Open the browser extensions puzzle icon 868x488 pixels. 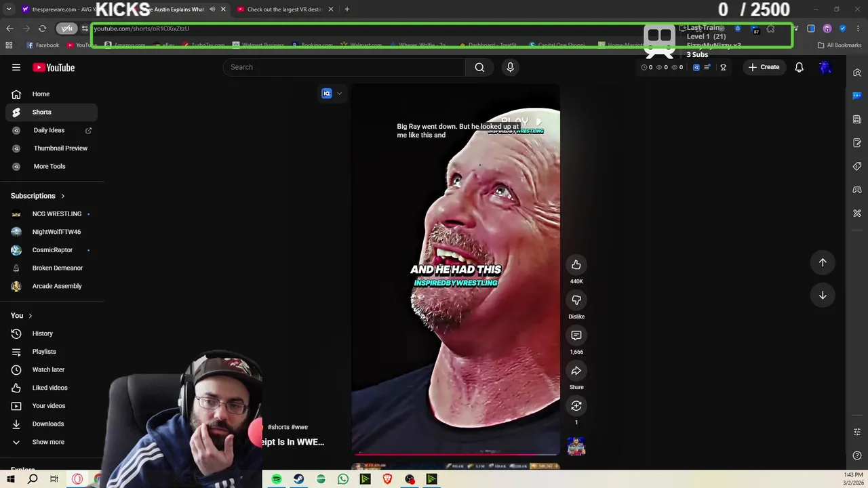click(770, 28)
